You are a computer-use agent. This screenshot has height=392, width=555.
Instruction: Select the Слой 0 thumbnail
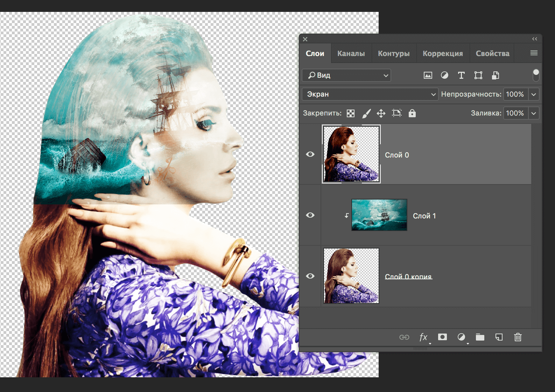[351, 154]
